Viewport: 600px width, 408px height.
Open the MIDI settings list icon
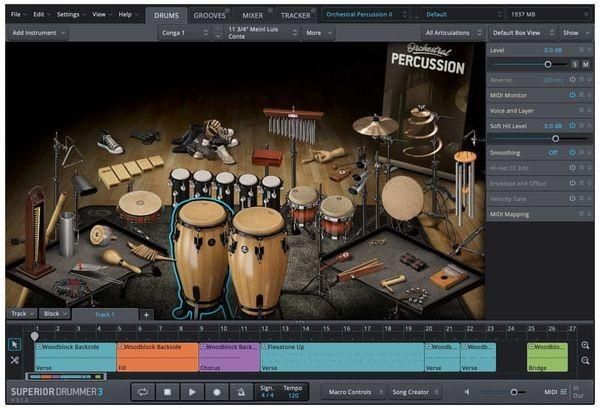(x=563, y=392)
